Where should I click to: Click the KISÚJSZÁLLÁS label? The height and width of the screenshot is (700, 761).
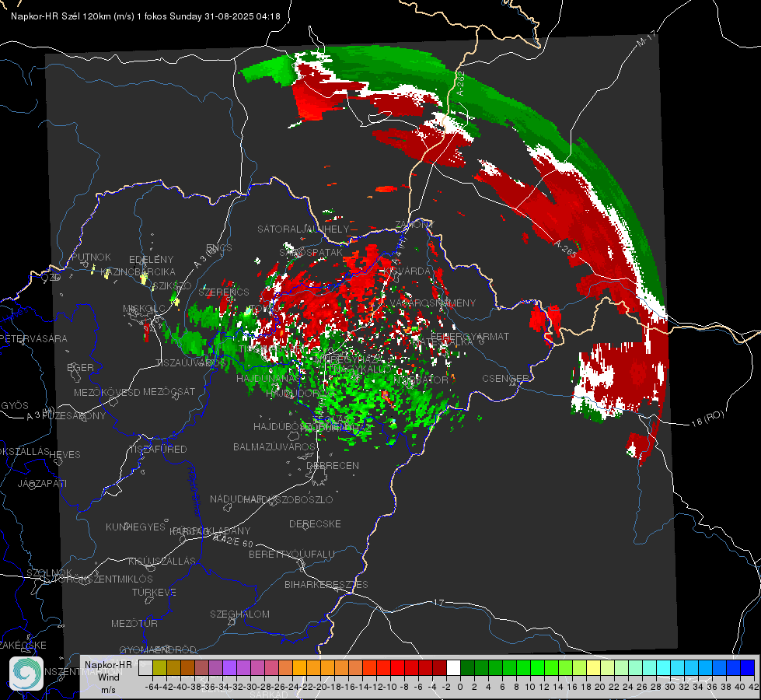(x=162, y=561)
